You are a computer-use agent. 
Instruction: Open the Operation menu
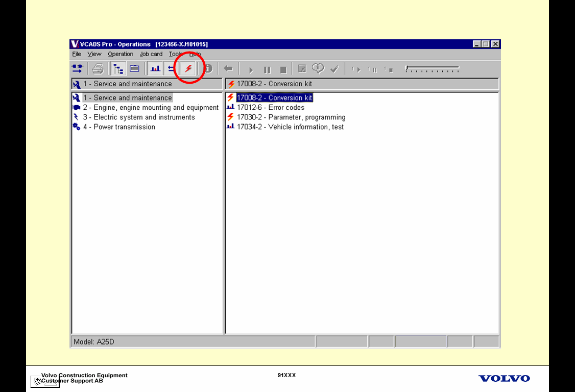coord(121,54)
